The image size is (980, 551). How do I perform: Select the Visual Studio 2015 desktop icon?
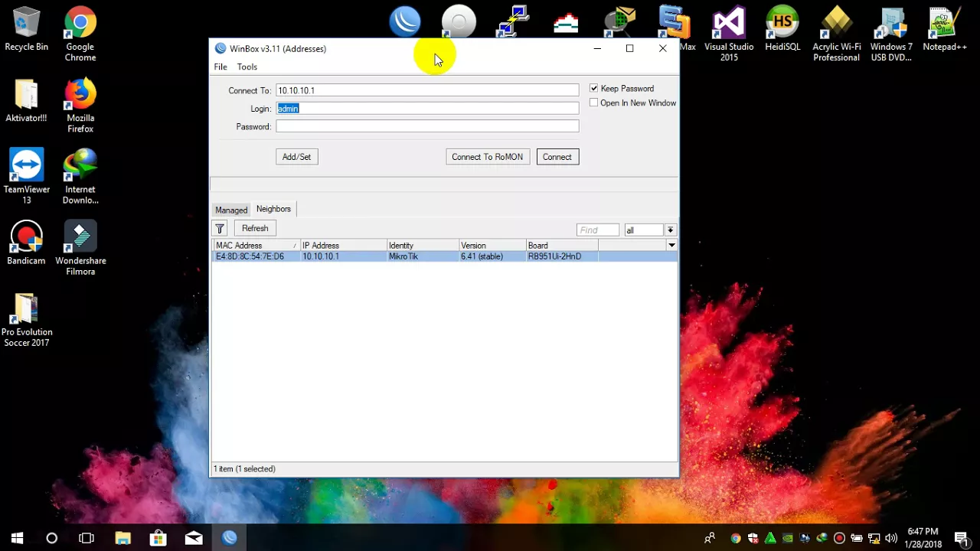pyautogui.click(x=729, y=34)
